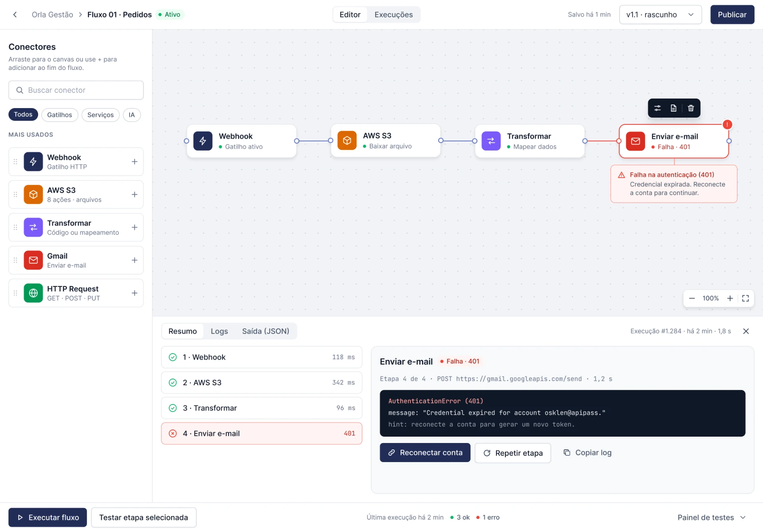
Task: Click the Publicar button
Action: (732, 15)
